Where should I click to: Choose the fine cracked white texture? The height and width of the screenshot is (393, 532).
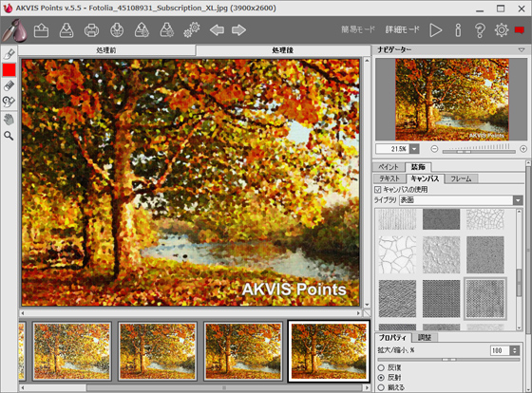pyautogui.click(x=485, y=219)
